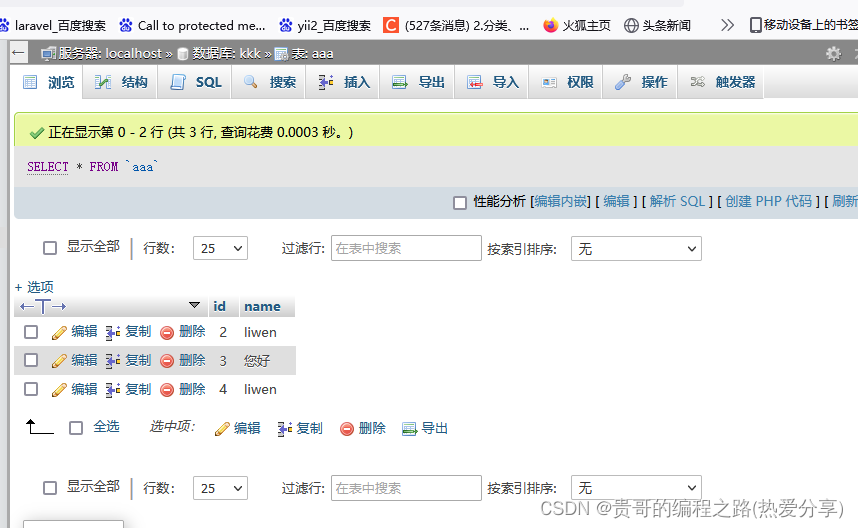The width and height of the screenshot is (858, 528).
Task: Open the 权限 (Privileges) tab
Action: [x=567, y=82]
